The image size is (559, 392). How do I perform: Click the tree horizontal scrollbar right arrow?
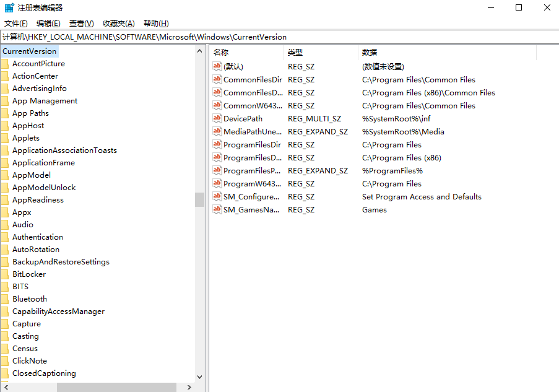pos(189,387)
